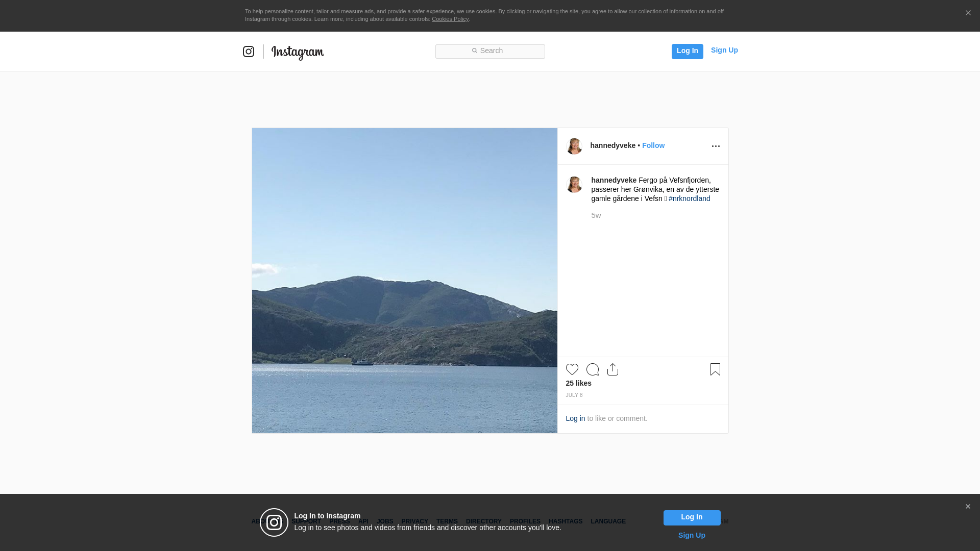Screen dimensions: 980x551
Task: Open the three-dot more options menu
Action: point(716,146)
